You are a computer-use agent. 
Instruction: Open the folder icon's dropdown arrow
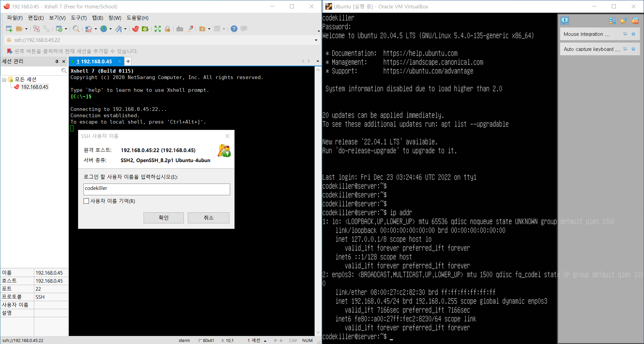(x=26, y=29)
